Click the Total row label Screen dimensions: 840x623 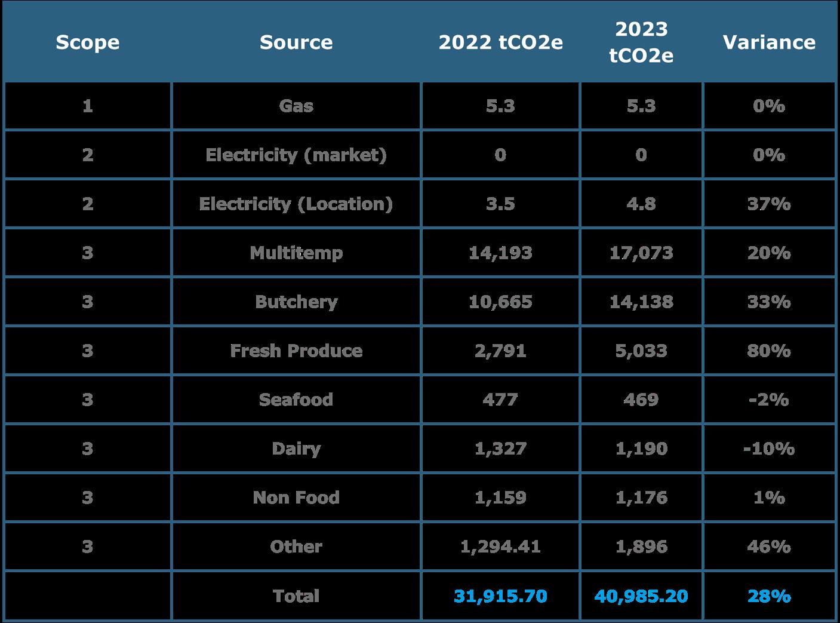296,596
